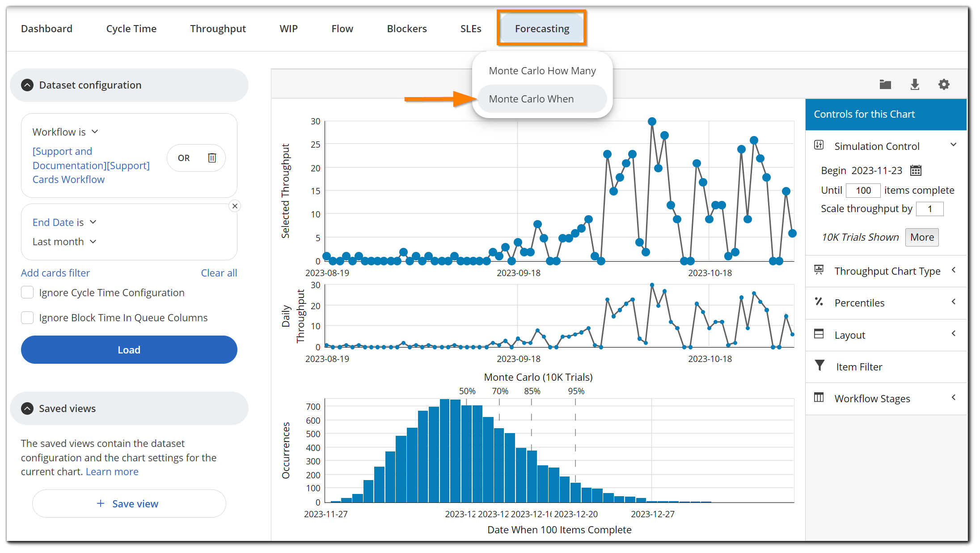Select the Percentiles panel icon
The height and width of the screenshot is (553, 980).
click(x=819, y=302)
